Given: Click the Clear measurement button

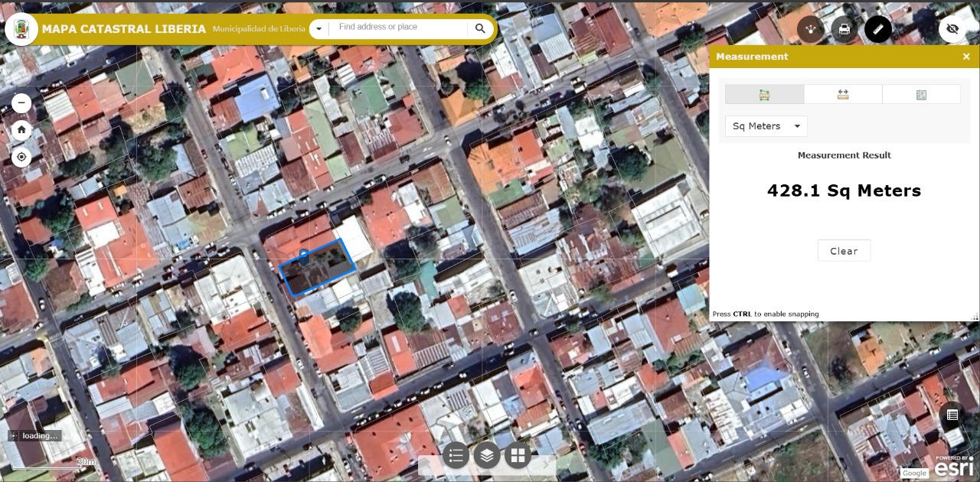Looking at the screenshot, I should pyautogui.click(x=844, y=250).
